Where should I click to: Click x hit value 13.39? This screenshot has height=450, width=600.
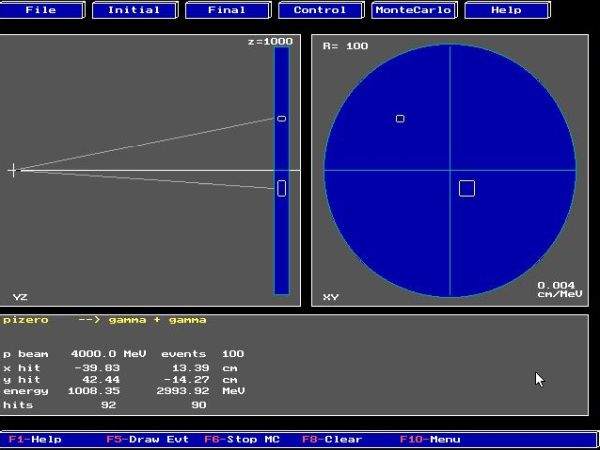click(x=191, y=368)
